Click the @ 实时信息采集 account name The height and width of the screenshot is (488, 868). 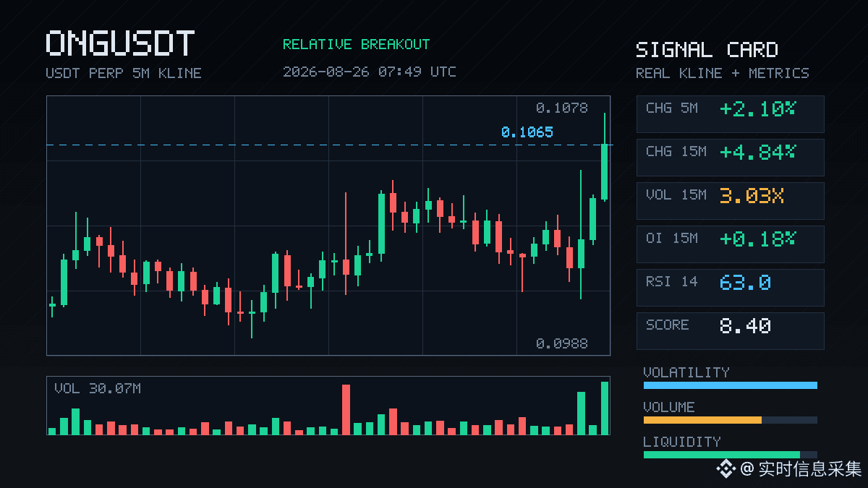(x=801, y=469)
